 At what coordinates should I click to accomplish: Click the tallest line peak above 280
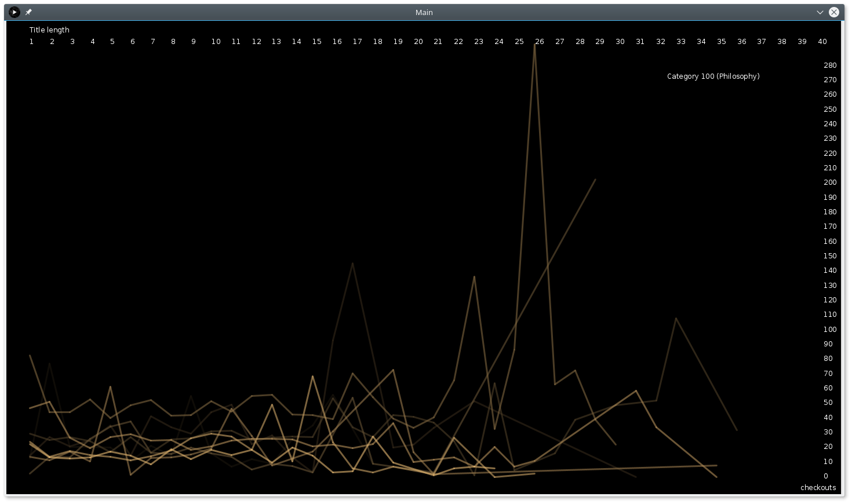(534, 45)
